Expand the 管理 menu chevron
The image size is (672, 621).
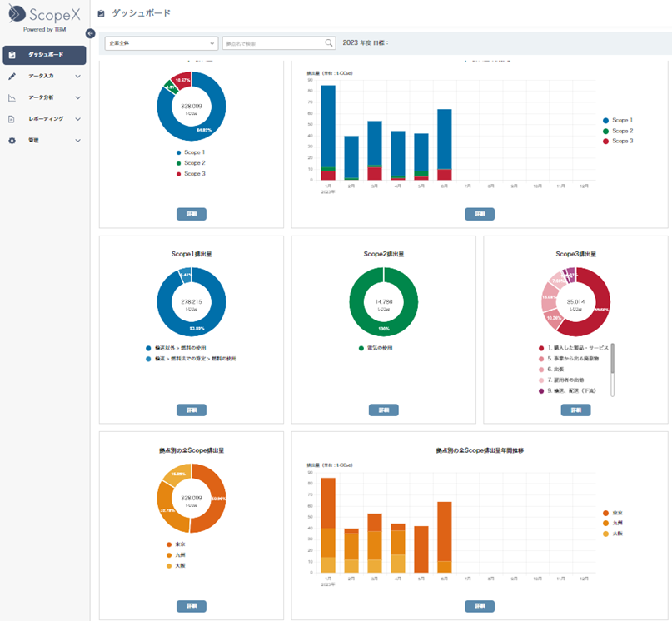(78, 141)
